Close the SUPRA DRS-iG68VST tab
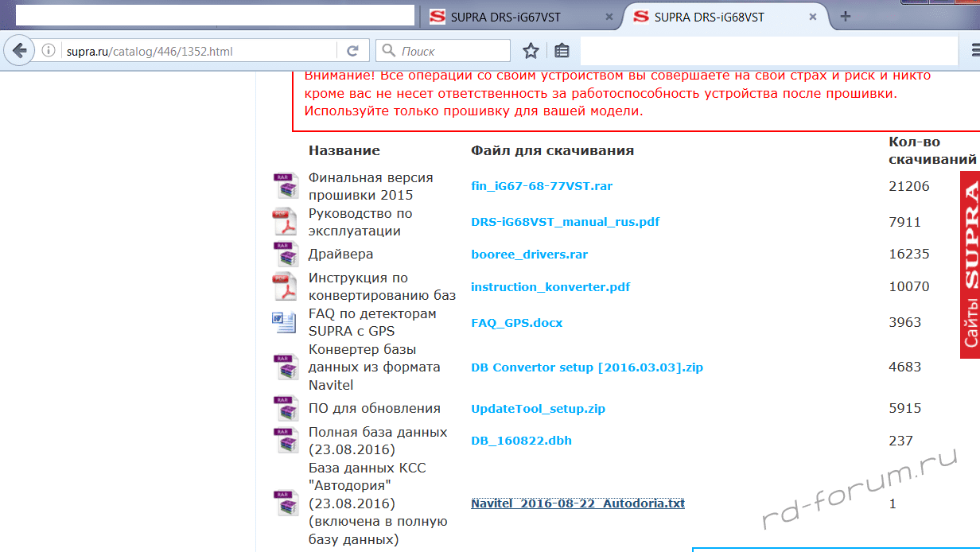The image size is (980, 552). click(812, 17)
